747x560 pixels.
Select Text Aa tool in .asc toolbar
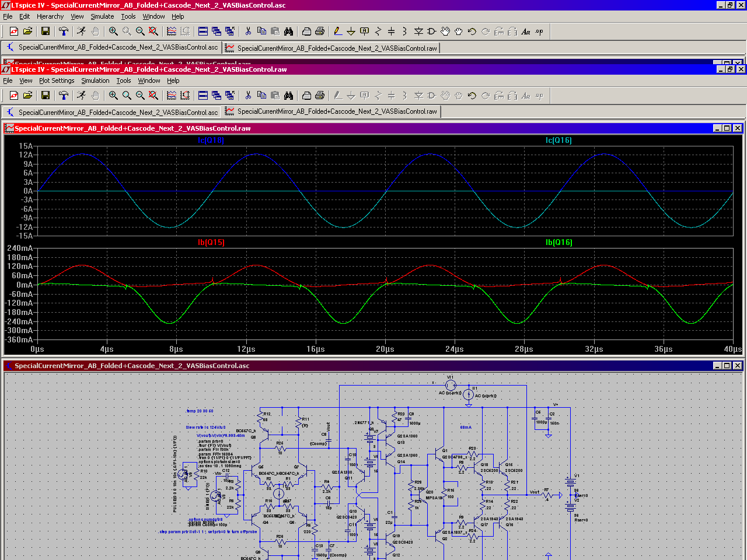coord(526,32)
